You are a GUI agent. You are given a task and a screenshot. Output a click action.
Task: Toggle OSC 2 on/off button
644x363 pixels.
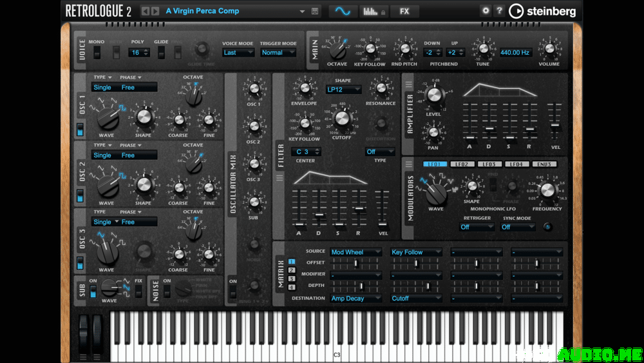pos(80,195)
